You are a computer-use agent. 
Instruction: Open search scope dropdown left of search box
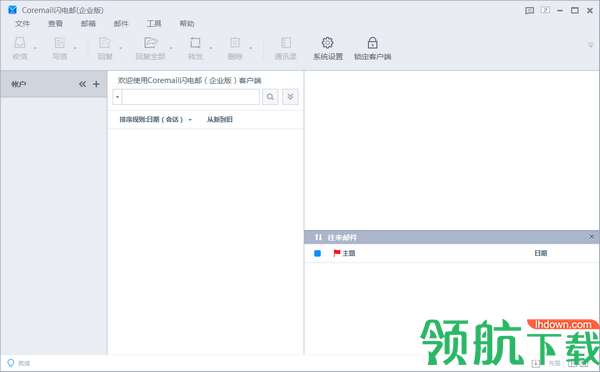click(x=117, y=97)
